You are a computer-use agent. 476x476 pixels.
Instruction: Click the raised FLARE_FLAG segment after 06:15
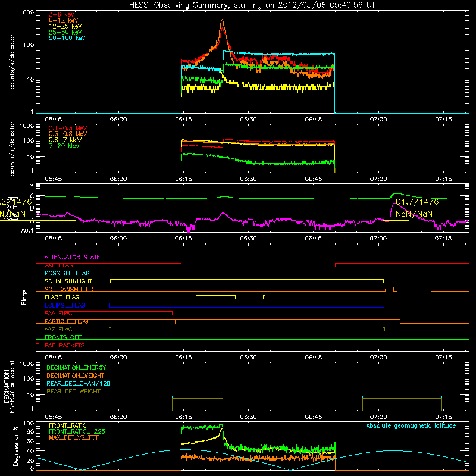[215, 295]
